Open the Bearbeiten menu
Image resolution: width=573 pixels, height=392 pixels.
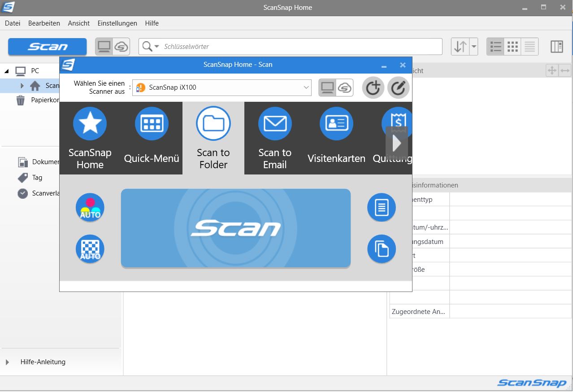point(44,23)
